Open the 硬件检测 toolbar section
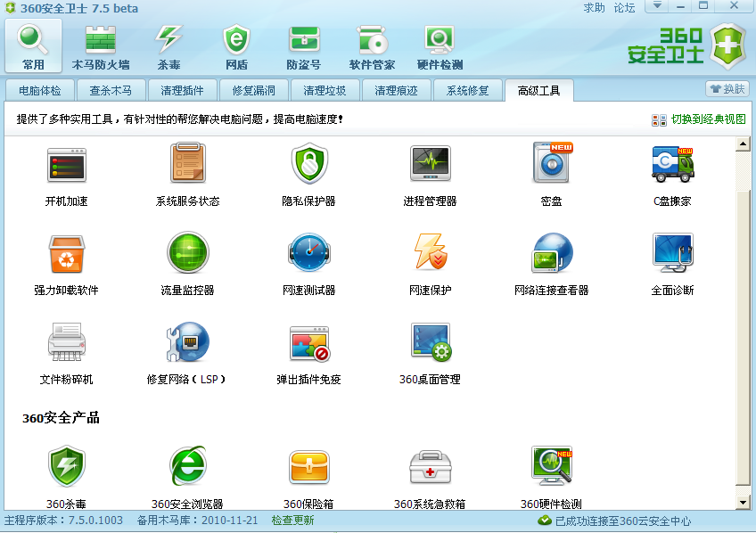The height and width of the screenshot is (533, 756). (440, 46)
